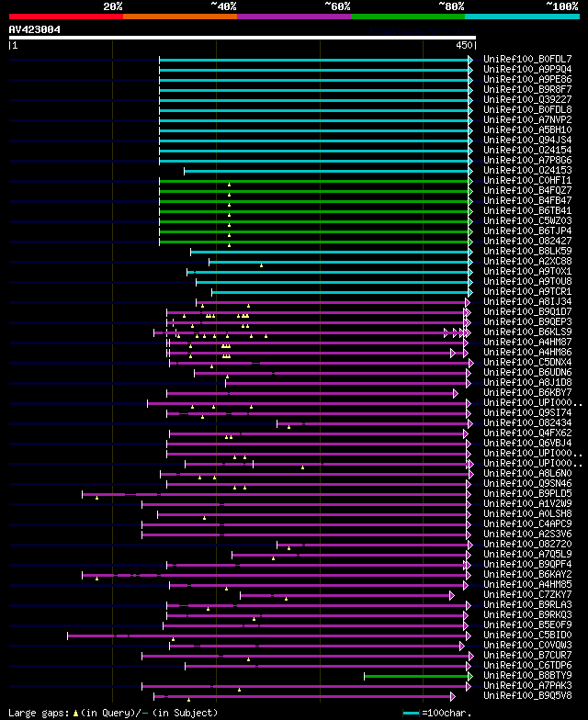
Task: Open hit UniRef100_B0FDL7
Action: [x=527, y=59]
